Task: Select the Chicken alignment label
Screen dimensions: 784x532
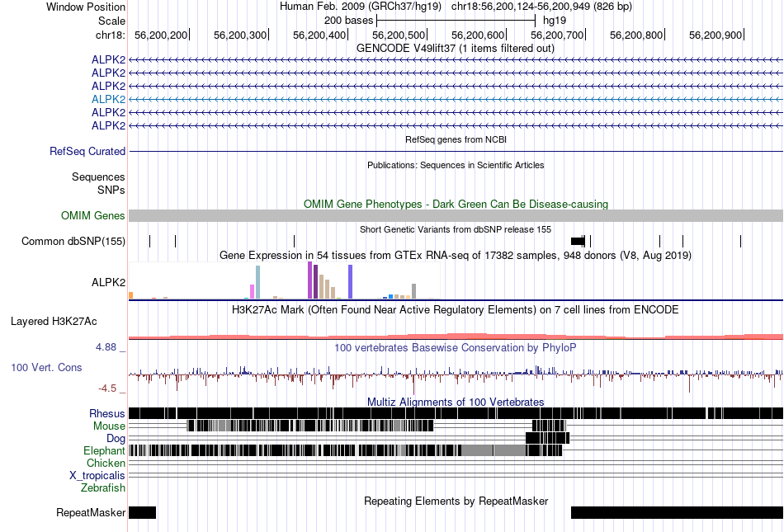Action: 106,463
